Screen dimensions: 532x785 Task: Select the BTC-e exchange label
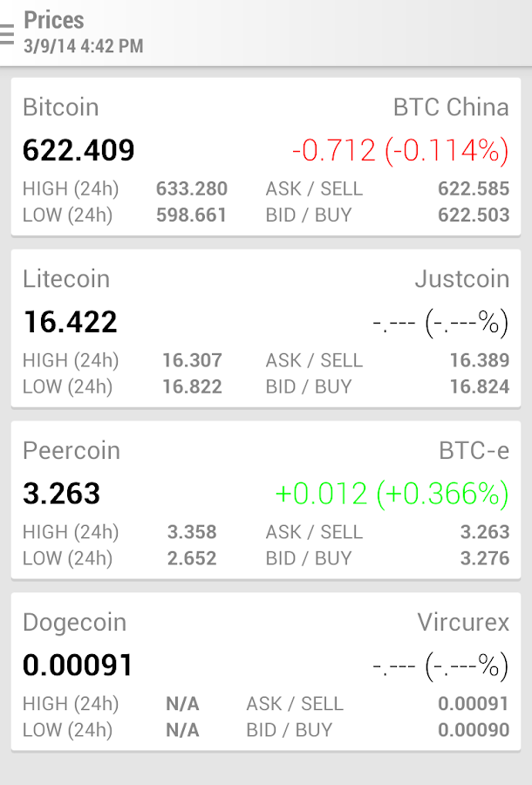474,451
